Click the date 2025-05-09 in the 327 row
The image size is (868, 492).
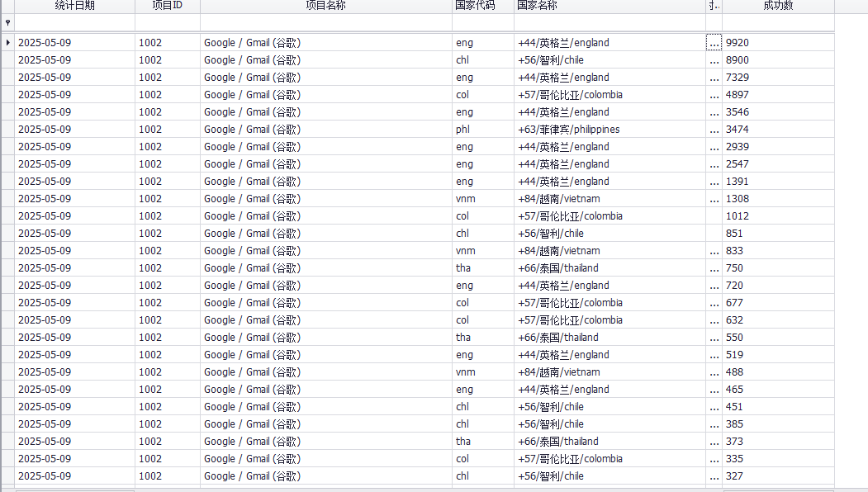pos(74,476)
